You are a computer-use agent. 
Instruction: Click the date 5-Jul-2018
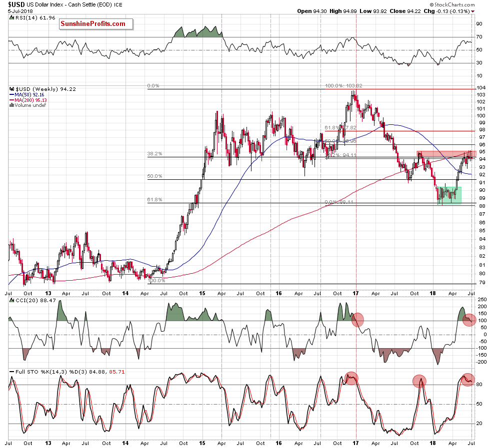pyautogui.click(x=20, y=11)
